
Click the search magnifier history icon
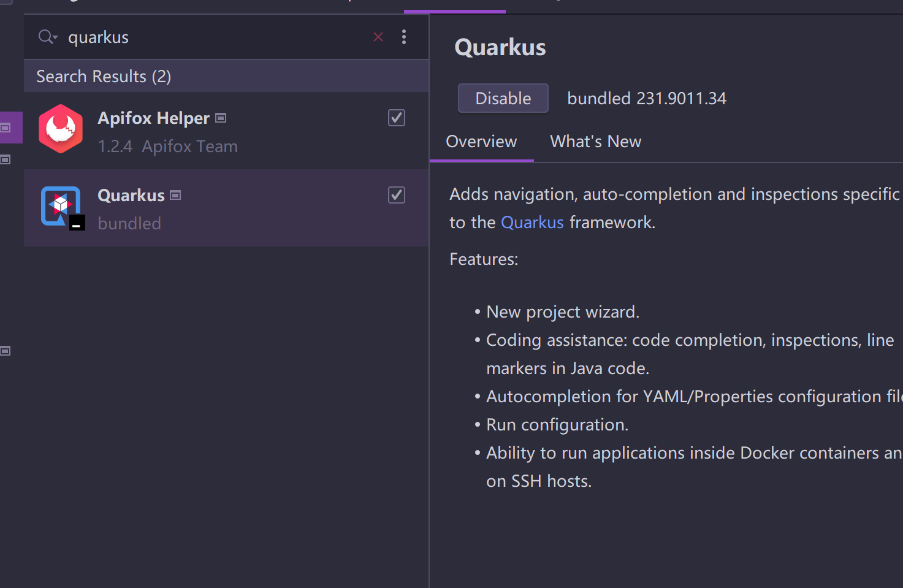click(x=48, y=37)
